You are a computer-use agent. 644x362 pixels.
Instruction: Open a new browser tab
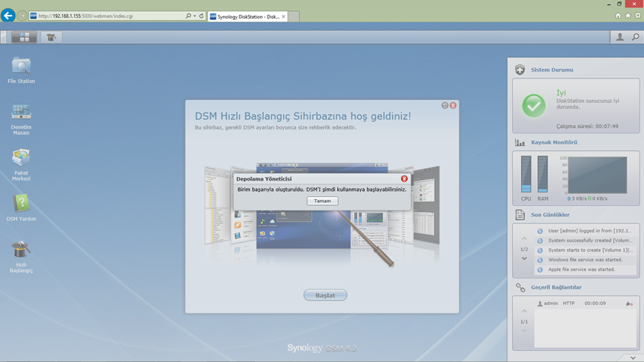coord(293,16)
